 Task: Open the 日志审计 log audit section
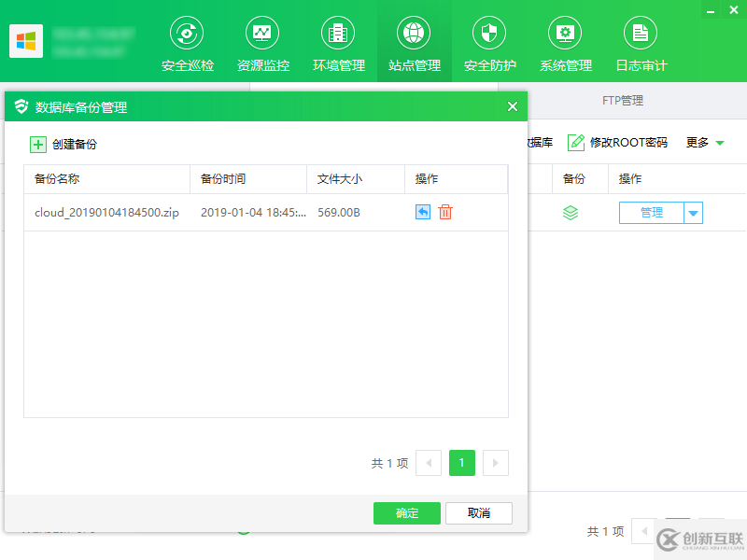(x=641, y=44)
